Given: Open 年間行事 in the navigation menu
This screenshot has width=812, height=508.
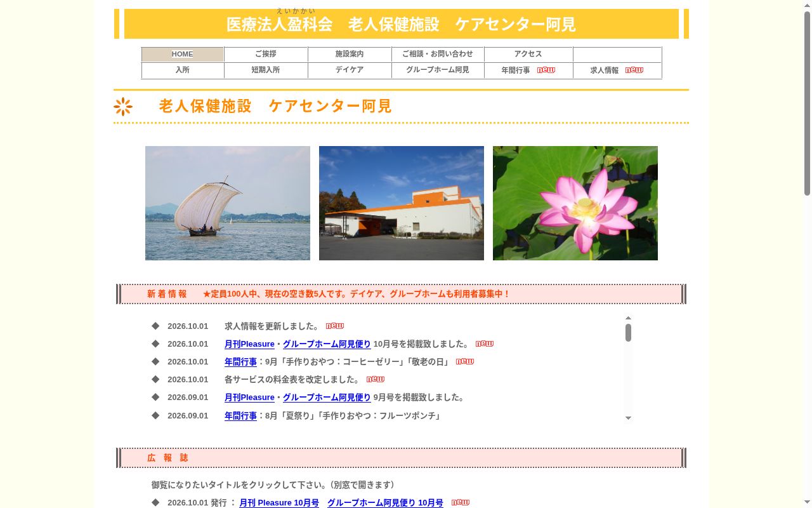Looking at the screenshot, I should tap(516, 70).
